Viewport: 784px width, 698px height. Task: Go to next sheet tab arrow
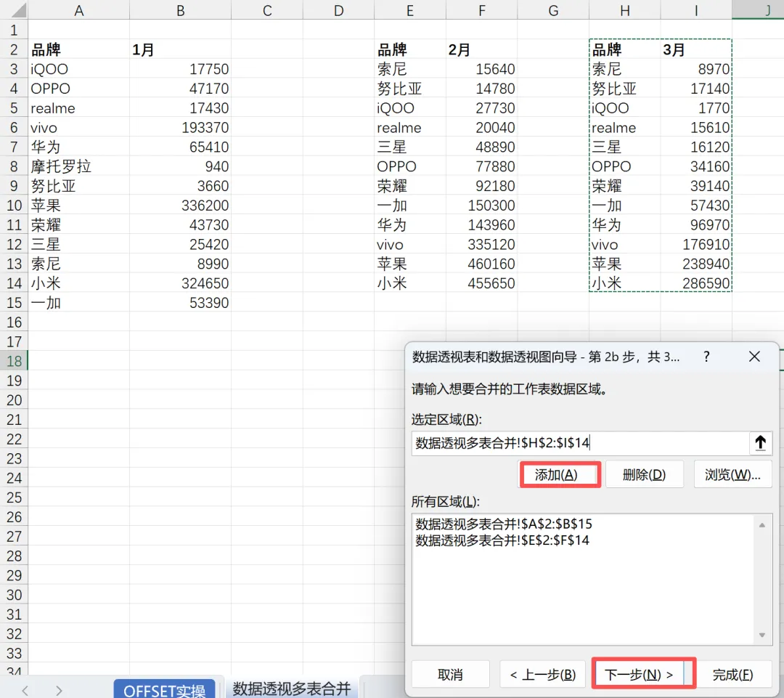(59, 691)
